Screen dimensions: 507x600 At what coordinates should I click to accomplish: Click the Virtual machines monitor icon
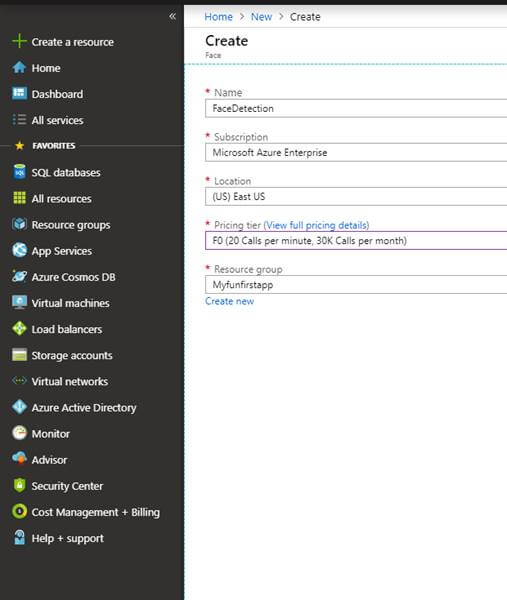[x=19, y=302]
